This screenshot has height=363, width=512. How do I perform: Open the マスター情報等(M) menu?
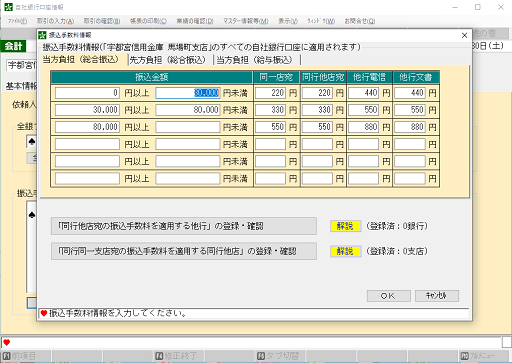point(246,21)
